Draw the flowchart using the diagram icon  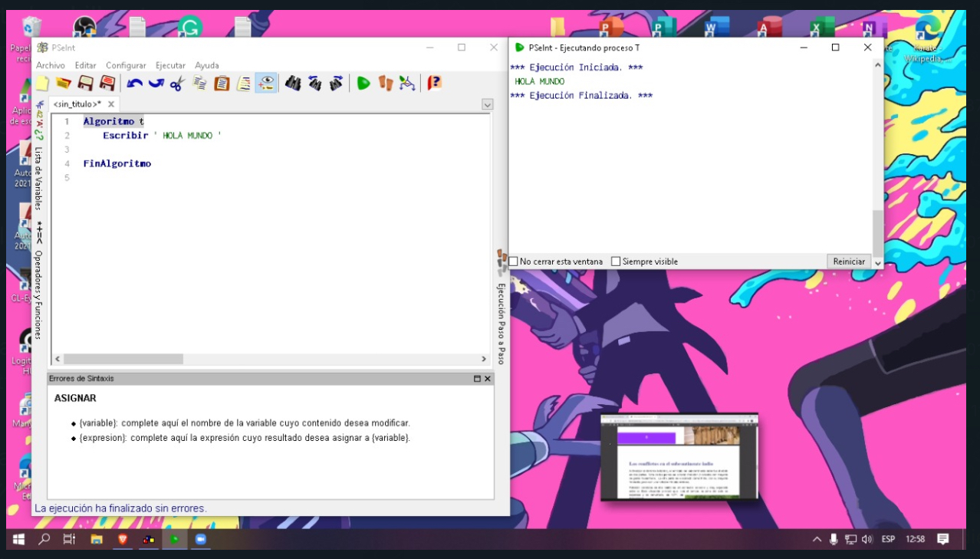click(407, 83)
